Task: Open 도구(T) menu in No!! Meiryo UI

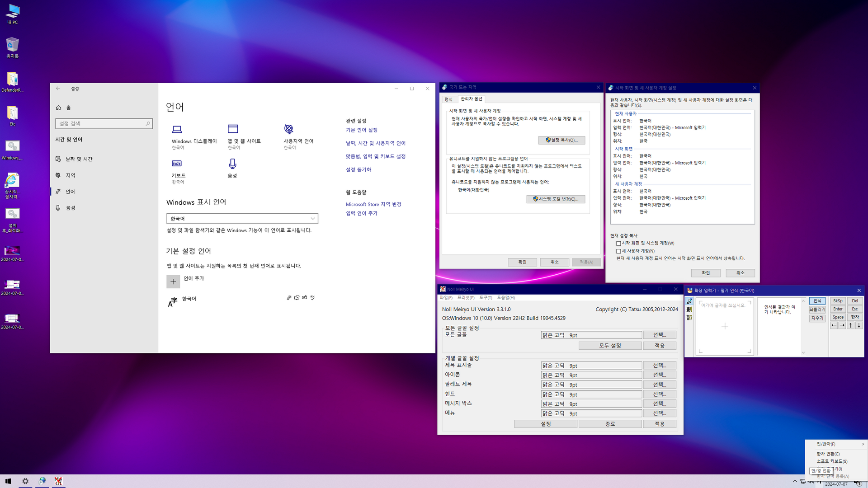Action: (x=486, y=298)
